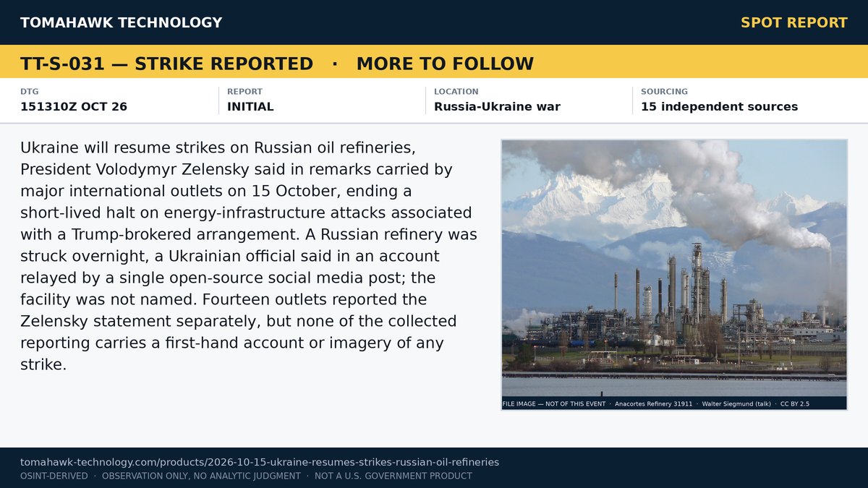Viewport: 868px width, 488px height.
Task: Select the TT-S-031 — STRIKE REPORTED headline
Action: pyautogui.click(x=166, y=64)
